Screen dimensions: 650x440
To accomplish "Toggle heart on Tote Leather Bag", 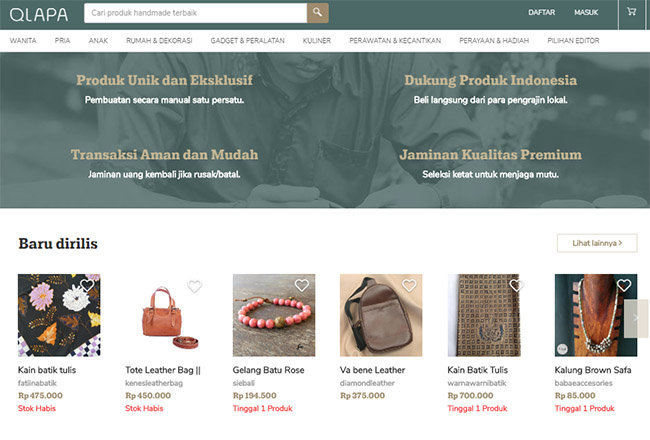I will click(x=194, y=286).
